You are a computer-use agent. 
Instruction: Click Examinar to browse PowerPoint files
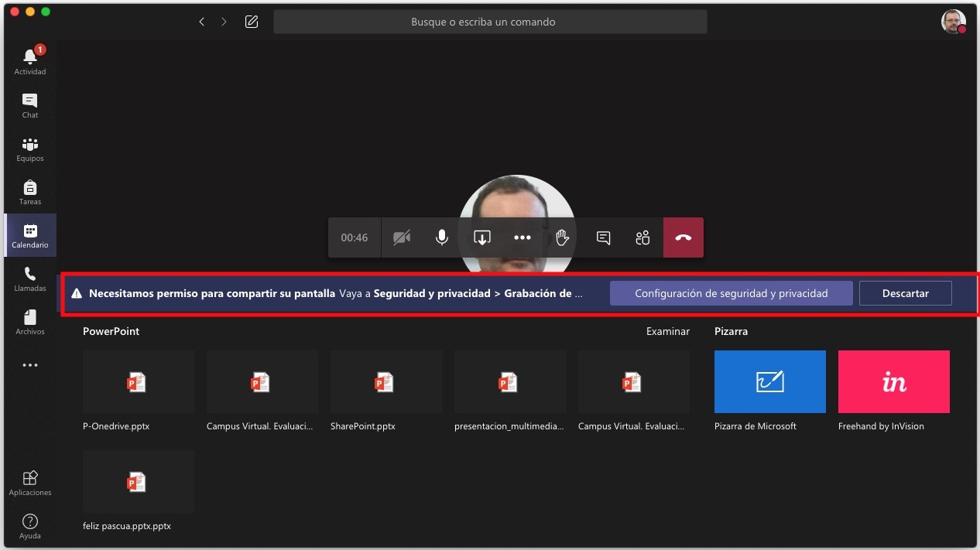tap(668, 331)
